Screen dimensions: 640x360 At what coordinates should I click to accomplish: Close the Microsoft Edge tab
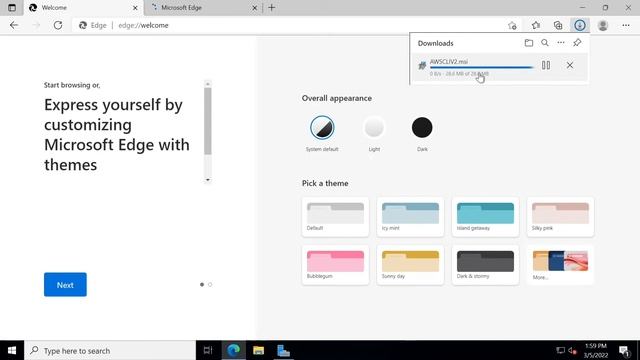tap(254, 8)
